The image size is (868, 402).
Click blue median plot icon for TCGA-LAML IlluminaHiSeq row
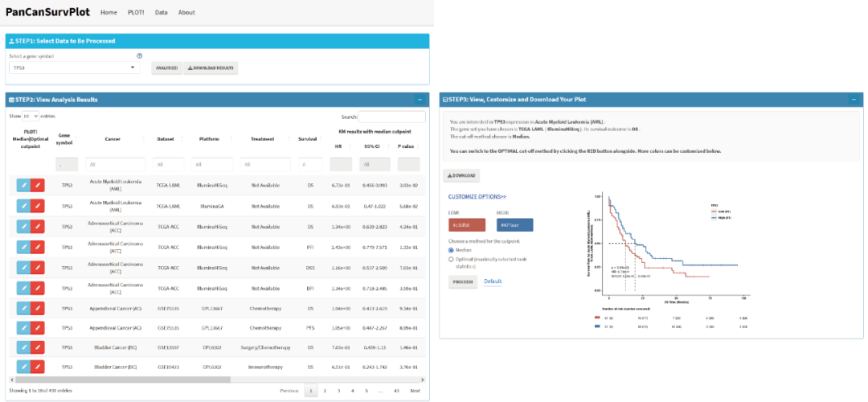pos(23,186)
